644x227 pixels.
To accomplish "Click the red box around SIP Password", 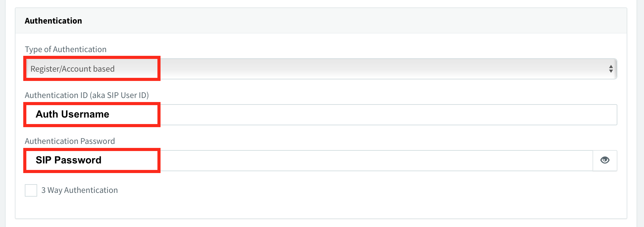I will click(92, 160).
